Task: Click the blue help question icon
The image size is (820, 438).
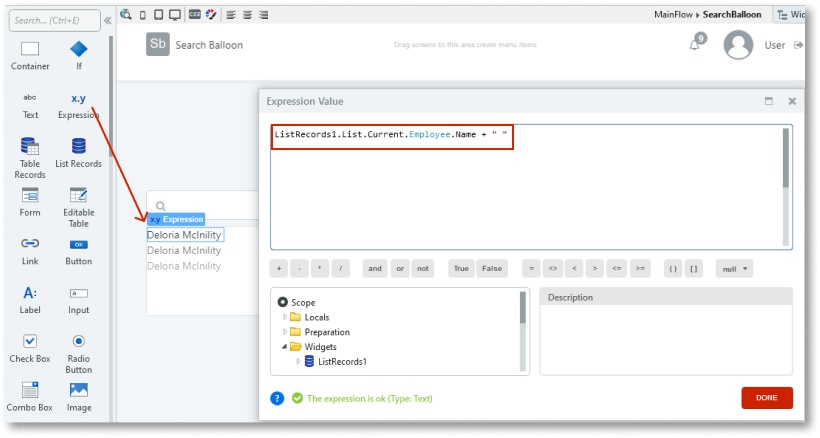Action: 277,398
